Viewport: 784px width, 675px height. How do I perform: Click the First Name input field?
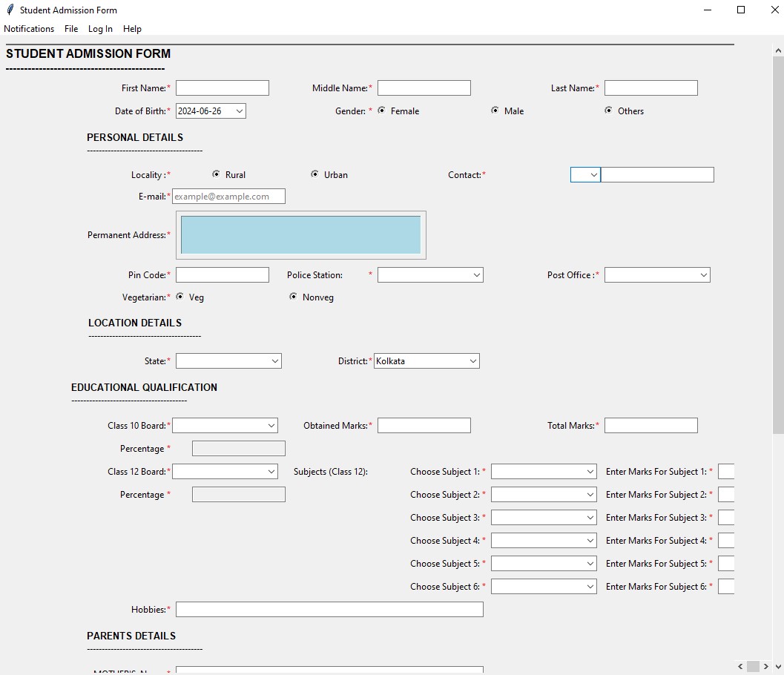pos(223,88)
